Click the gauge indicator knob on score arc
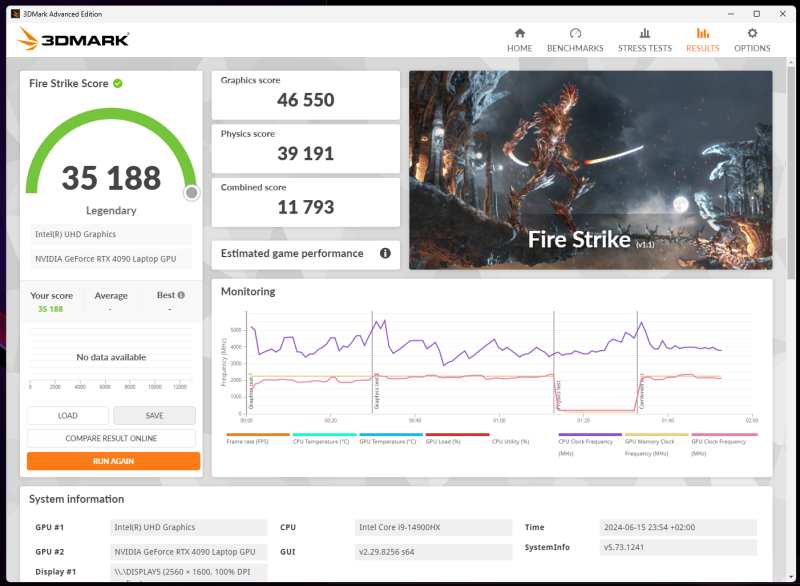The height and width of the screenshot is (586, 800). pos(191,192)
